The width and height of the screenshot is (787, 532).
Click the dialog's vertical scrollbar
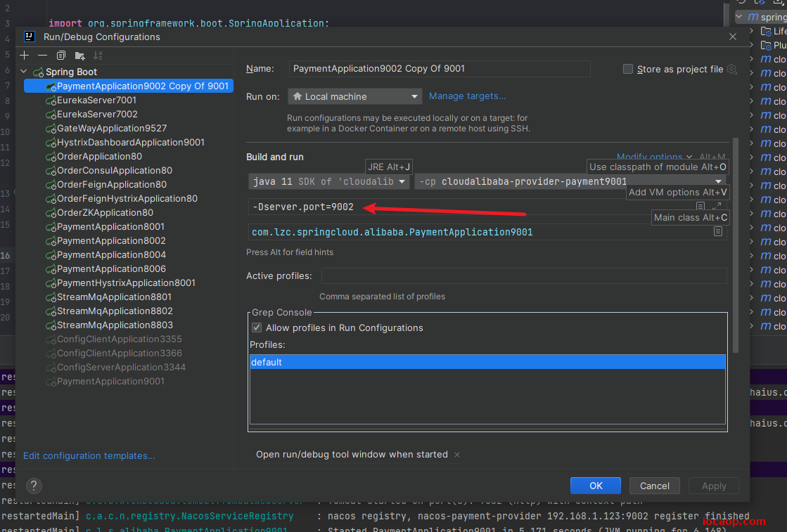[736, 245]
